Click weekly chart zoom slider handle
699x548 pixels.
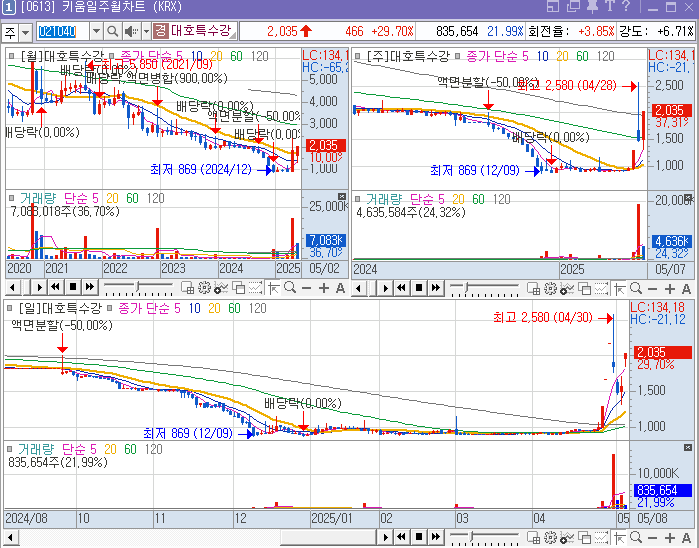pos(467,288)
